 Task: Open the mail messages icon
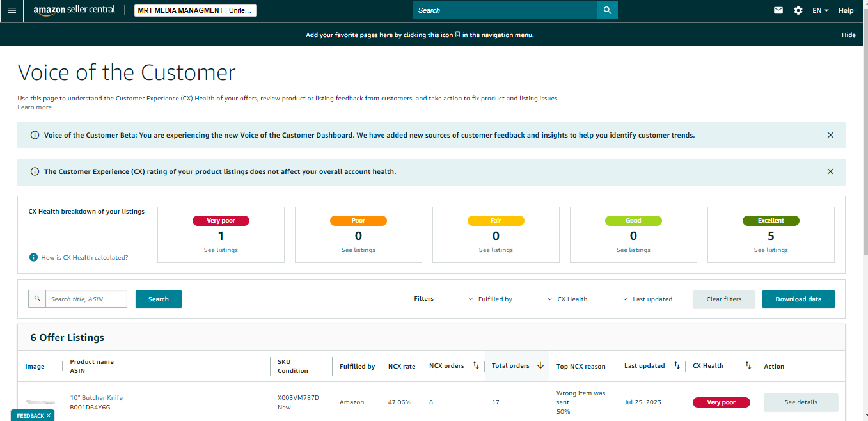[x=778, y=10]
